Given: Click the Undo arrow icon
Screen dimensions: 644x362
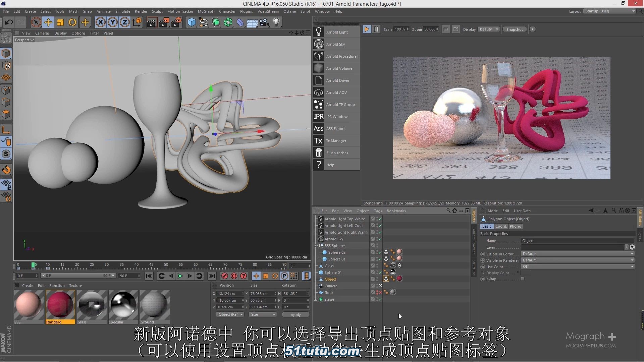Looking at the screenshot, I should pyautogui.click(x=9, y=22).
